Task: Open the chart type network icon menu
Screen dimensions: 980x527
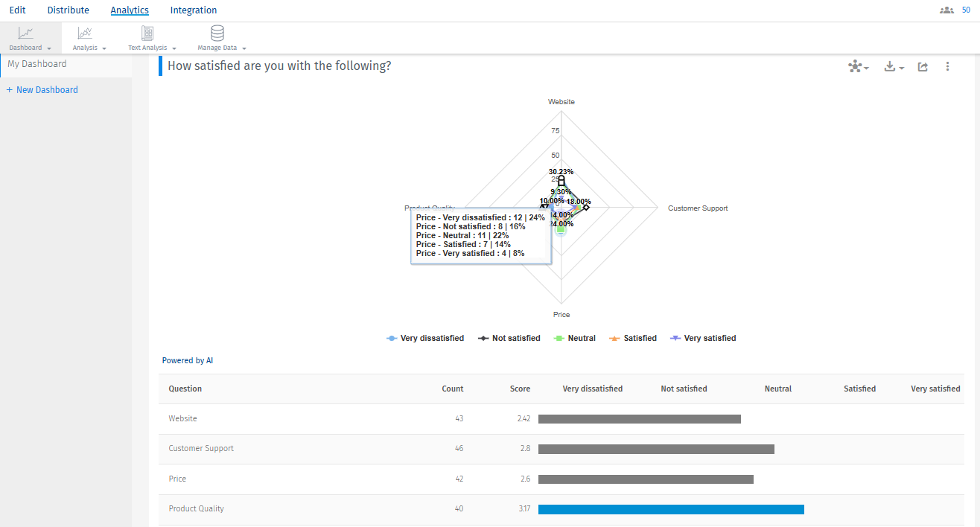Action: click(x=859, y=66)
